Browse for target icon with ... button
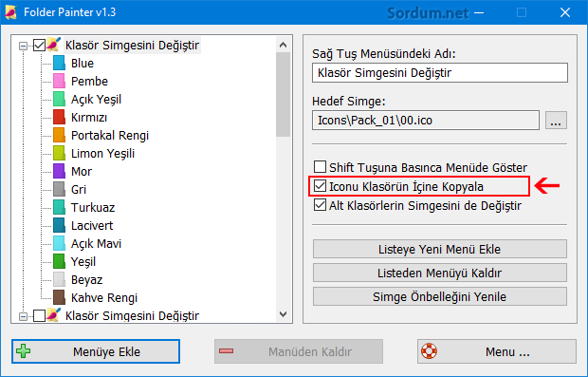This screenshot has height=377, width=588. click(556, 121)
